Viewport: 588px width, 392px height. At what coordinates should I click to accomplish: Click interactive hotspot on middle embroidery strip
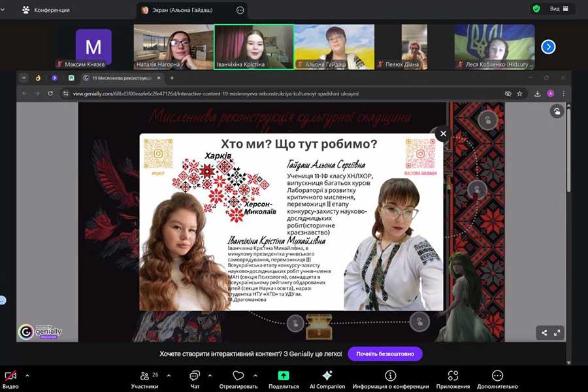(477, 190)
